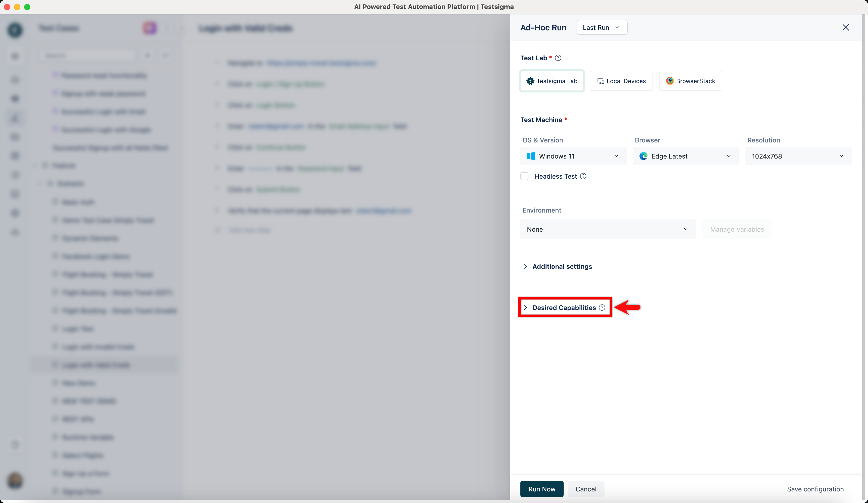Enable the Headless Test checkbox

[x=524, y=176]
